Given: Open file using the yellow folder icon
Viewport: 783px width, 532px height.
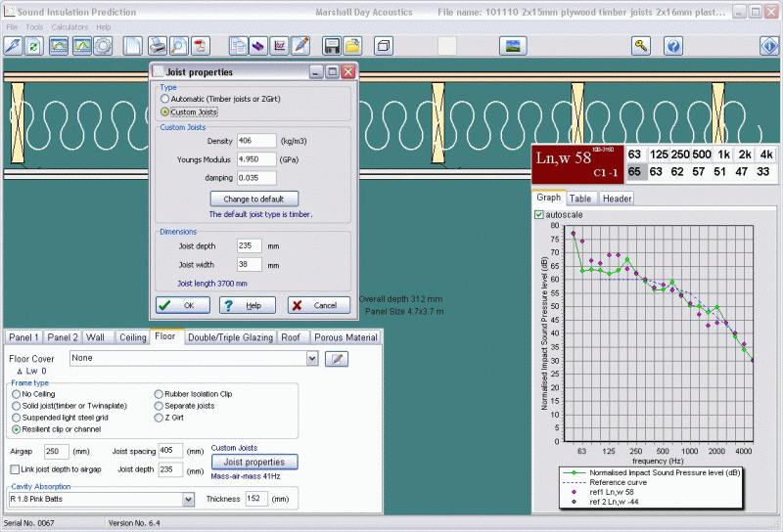Looking at the screenshot, I should click(352, 46).
